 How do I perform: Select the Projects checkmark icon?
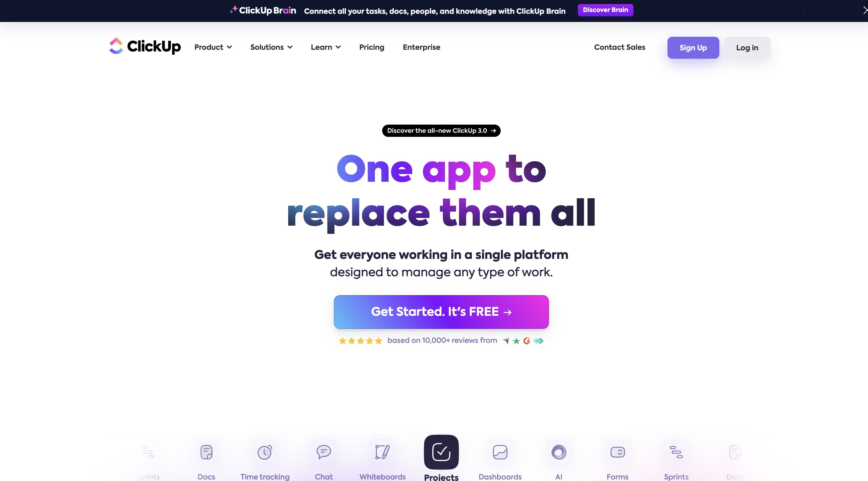coord(441,452)
